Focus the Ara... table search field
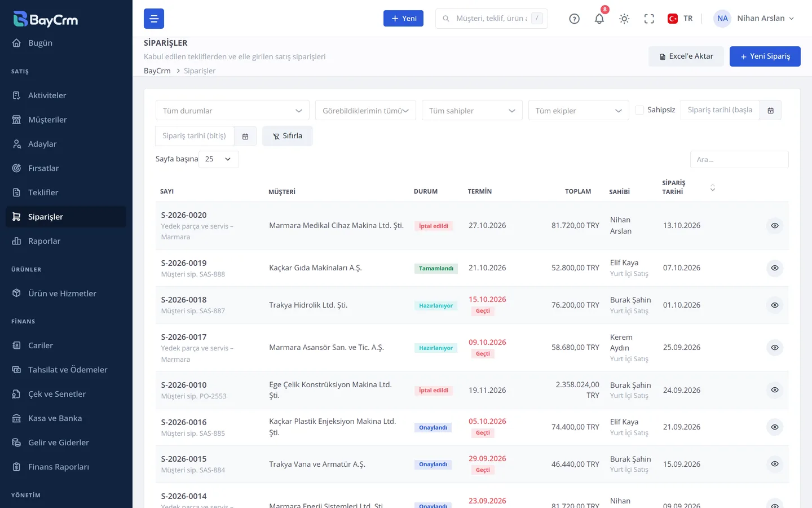The image size is (812, 508). click(739, 160)
